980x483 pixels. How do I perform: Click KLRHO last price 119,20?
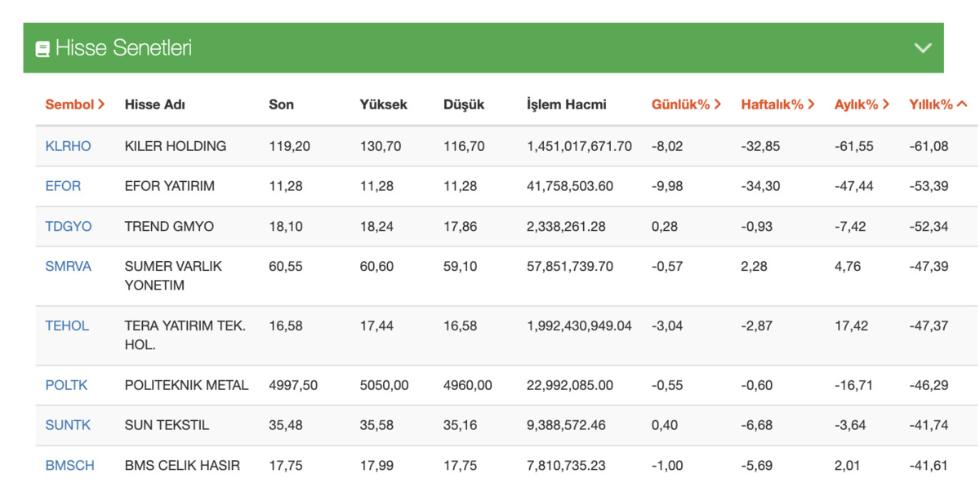288,146
